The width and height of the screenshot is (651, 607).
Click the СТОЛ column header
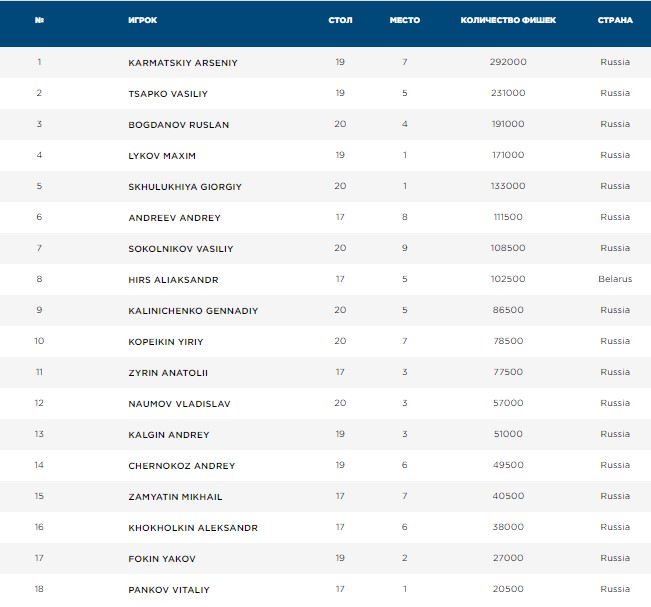(340, 20)
